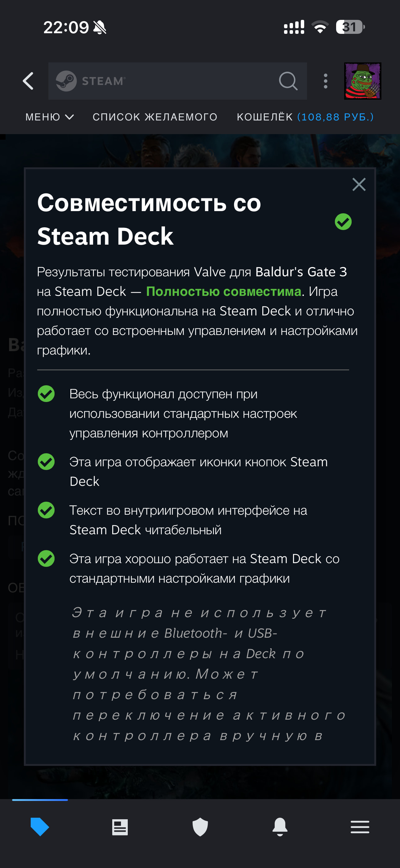
Task: Tap checkmark beside Steam Deck button icons item
Action: (x=46, y=462)
